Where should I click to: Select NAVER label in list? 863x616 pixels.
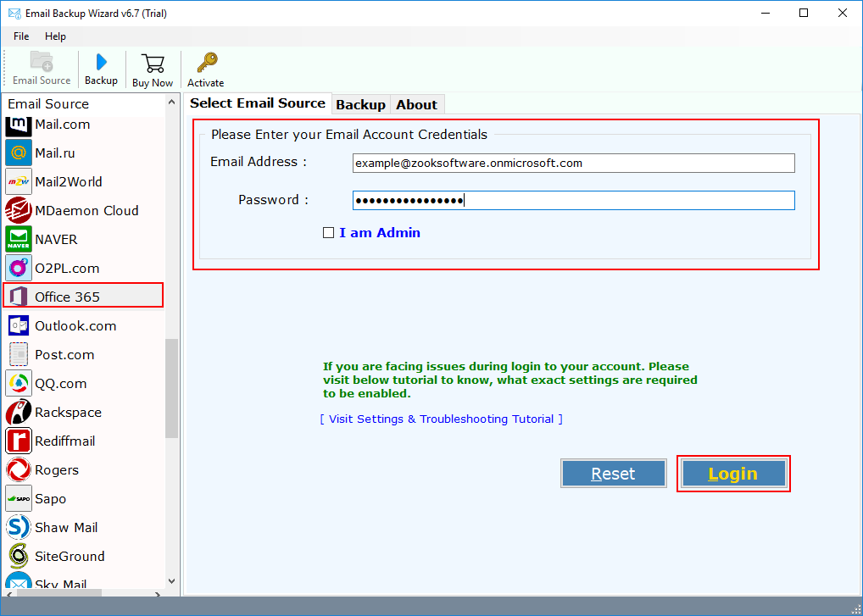click(56, 240)
